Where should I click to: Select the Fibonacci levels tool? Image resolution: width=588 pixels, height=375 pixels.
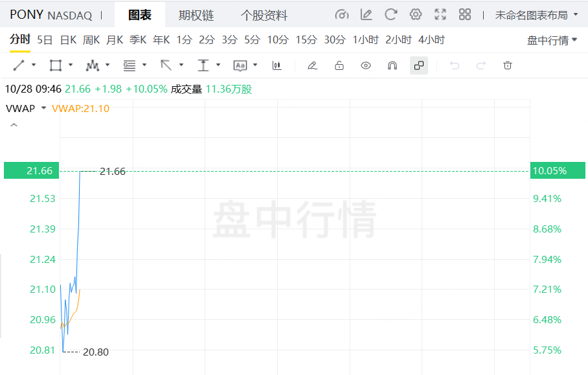130,65
